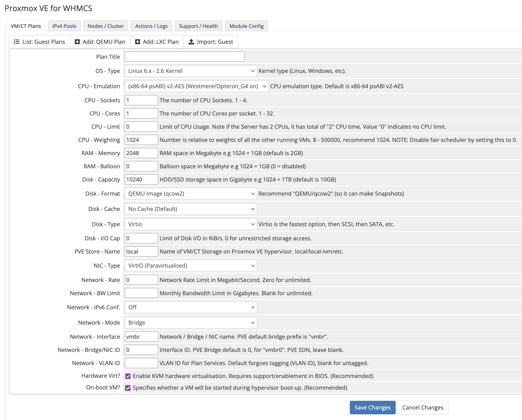Click the RAM - Memory input field
Viewport: 522px width, 420px height.
pos(141,153)
